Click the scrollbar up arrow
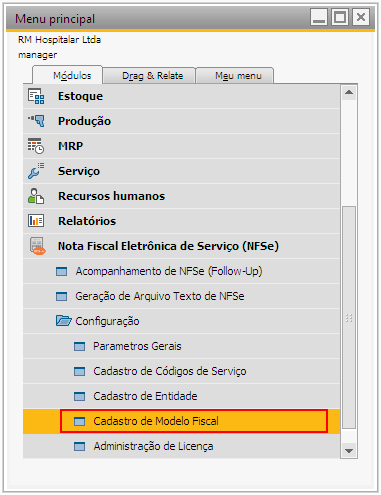381x495 pixels. coord(349,92)
